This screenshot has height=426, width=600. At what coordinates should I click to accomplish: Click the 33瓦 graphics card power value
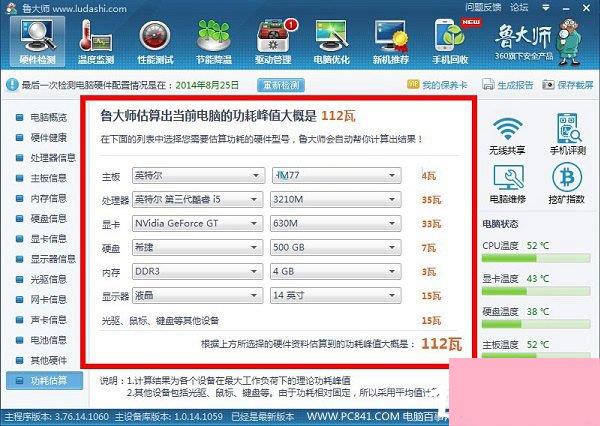[431, 224]
